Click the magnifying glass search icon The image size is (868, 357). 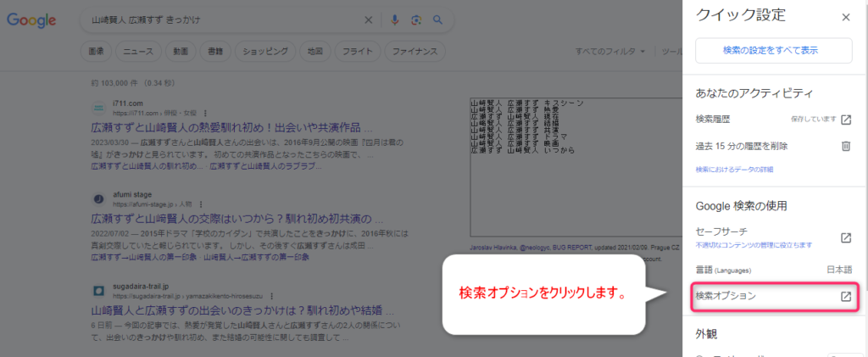pyautogui.click(x=438, y=20)
